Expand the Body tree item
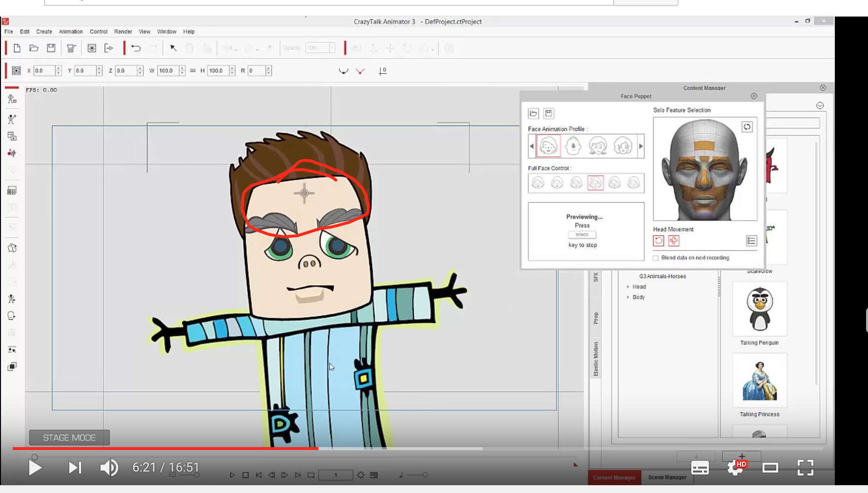Image resolution: width=868 pixels, height=493 pixels. pyautogui.click(x=628, y=297)
